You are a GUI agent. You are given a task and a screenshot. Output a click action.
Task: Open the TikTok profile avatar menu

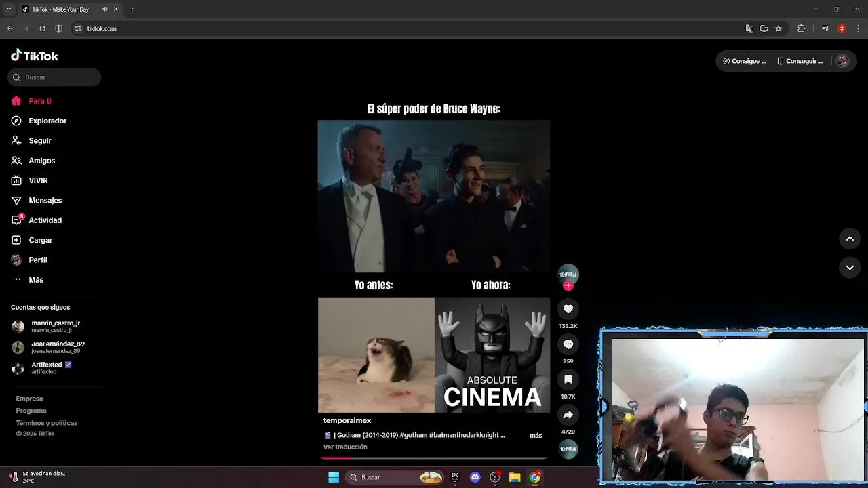pos(842,61)
